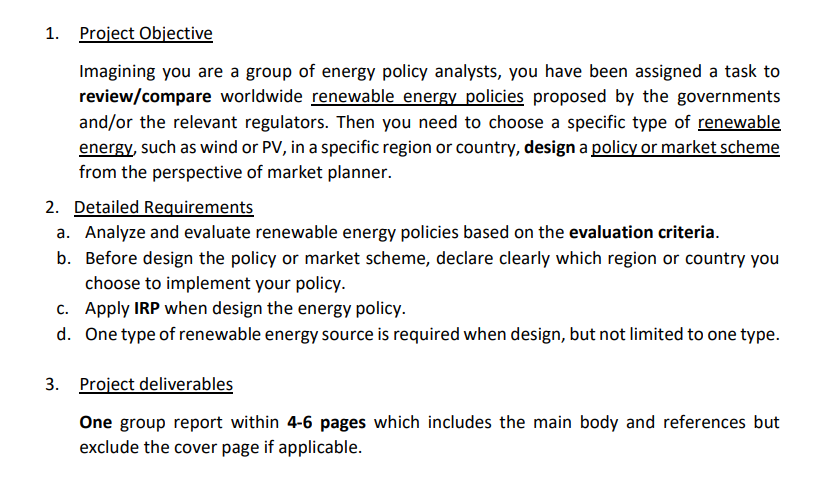824x480 pixels.
Task: Click 'exclude the cover page if applicable.' line
Action: pos(221,447)
